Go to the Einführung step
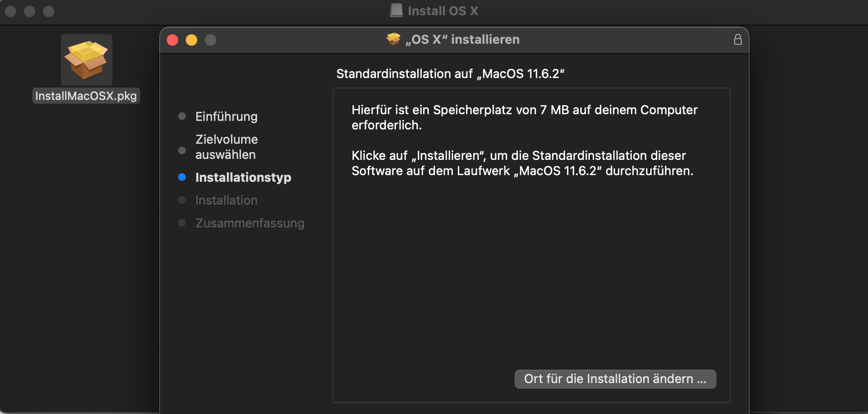The width and height of the screenshot is (868, 414). 226,117
